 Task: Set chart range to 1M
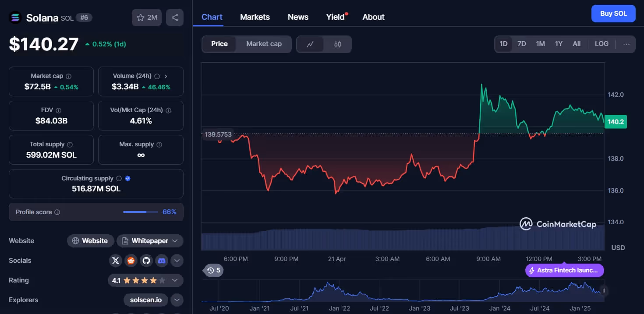[540, 44]
